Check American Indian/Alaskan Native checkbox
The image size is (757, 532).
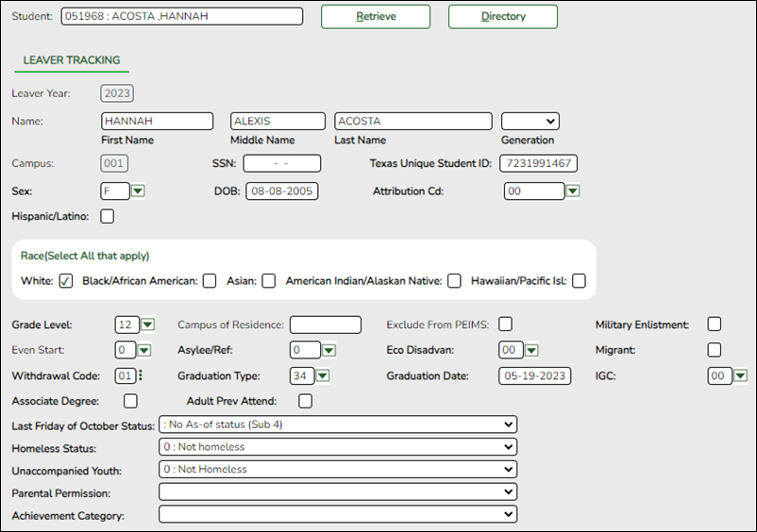(454, 281)
